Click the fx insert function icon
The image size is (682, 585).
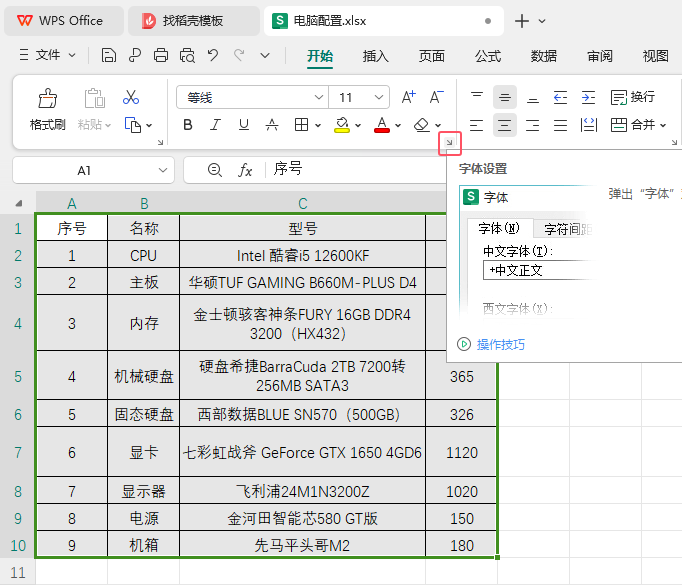tap(245, 170)
